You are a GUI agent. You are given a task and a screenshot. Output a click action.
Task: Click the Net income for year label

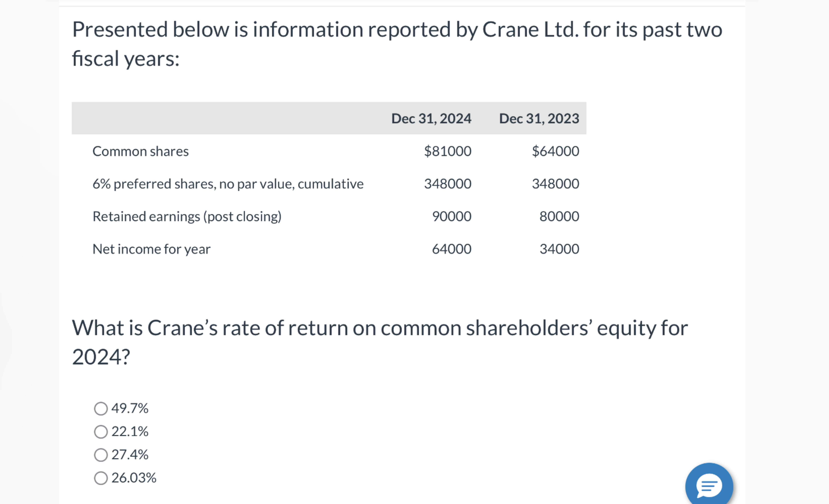pos(151,249)
